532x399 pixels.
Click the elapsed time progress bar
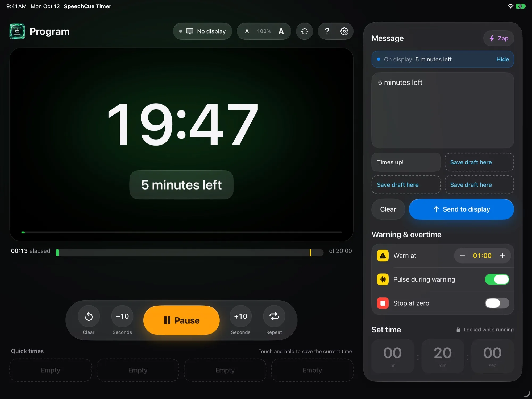click(190, 252)
